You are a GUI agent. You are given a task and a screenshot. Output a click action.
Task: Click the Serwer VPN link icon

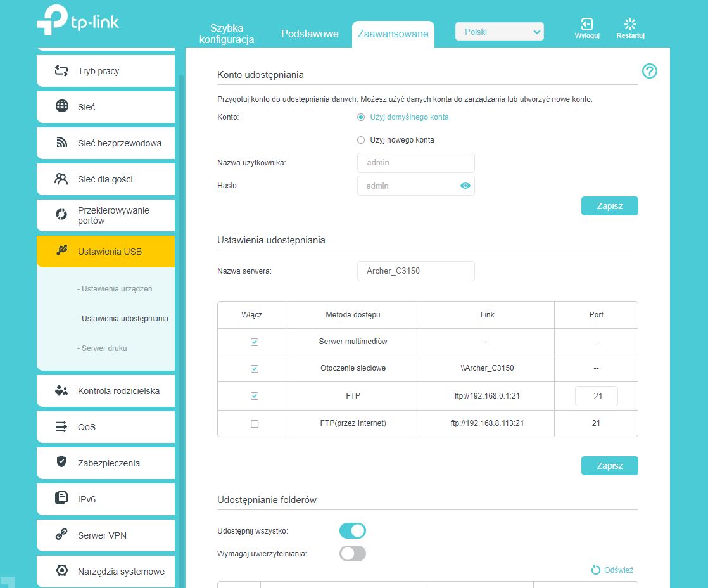pos(61,534)
